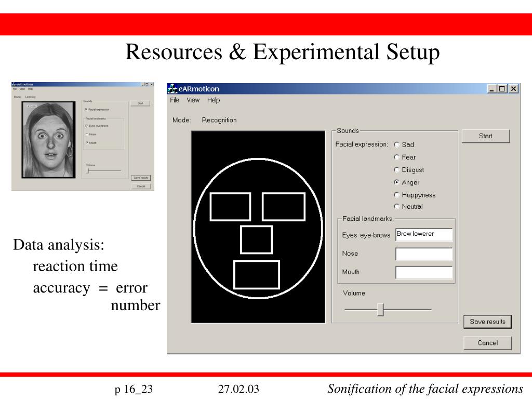532x399 pixels.
Task: Maximize the large eARmoticon window
Action: pyautogui.click(x=502, y=89)
